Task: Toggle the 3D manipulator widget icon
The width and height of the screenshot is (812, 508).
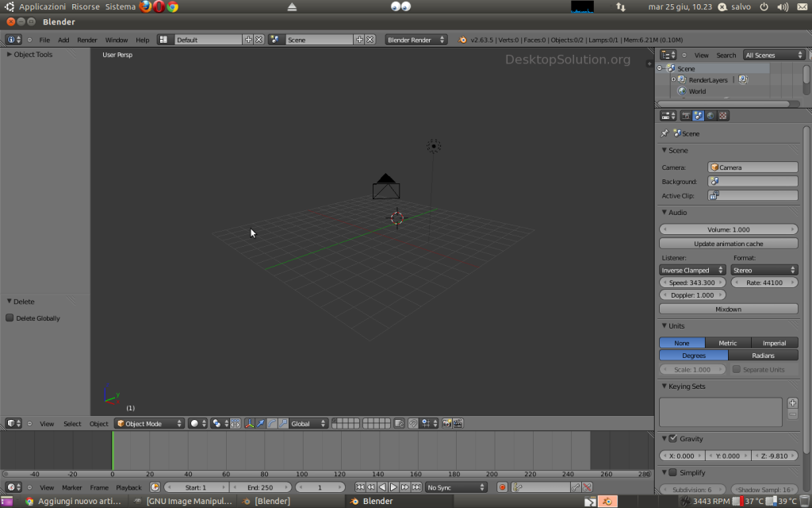Action: coord(249,424)
